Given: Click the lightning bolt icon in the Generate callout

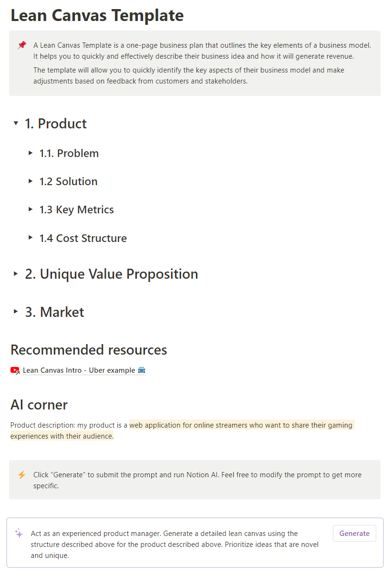Looking at the screenshot, I should coord(21,474).
